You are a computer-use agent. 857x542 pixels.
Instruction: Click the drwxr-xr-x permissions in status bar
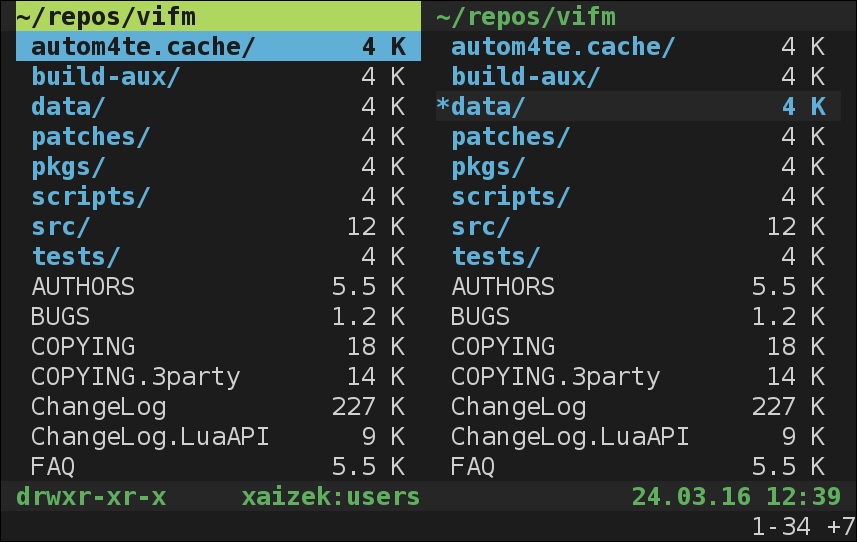91,497
